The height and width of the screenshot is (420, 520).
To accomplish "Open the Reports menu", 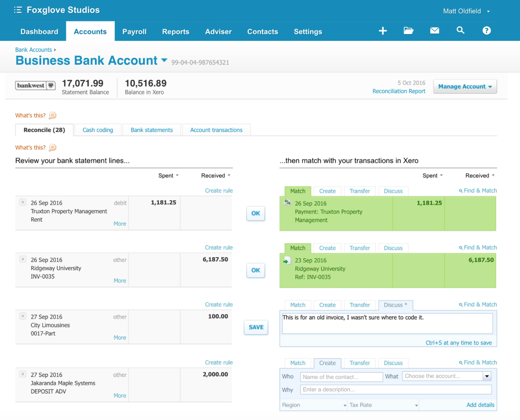I will point(175,31).
